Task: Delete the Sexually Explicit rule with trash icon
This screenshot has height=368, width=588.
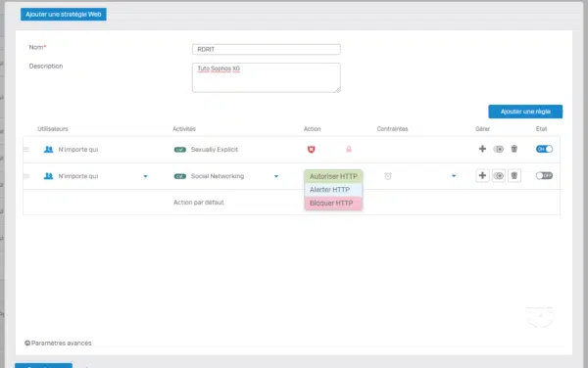Action: [x=514, y=149]
